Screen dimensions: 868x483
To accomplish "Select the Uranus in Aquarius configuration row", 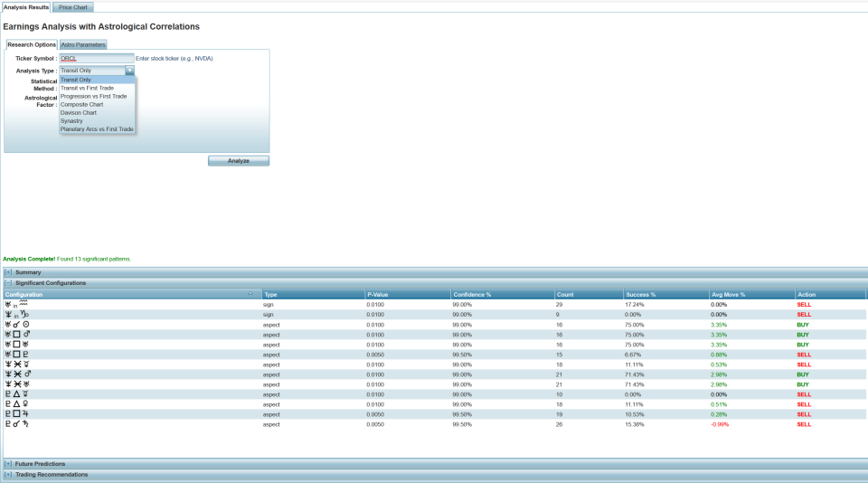I will (x=434, y=305).
